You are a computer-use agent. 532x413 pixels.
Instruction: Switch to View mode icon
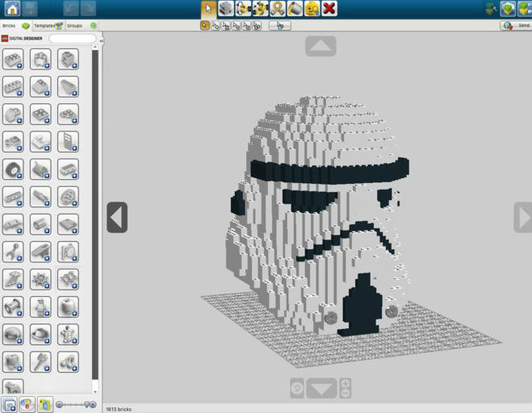[x=508, y=9]
